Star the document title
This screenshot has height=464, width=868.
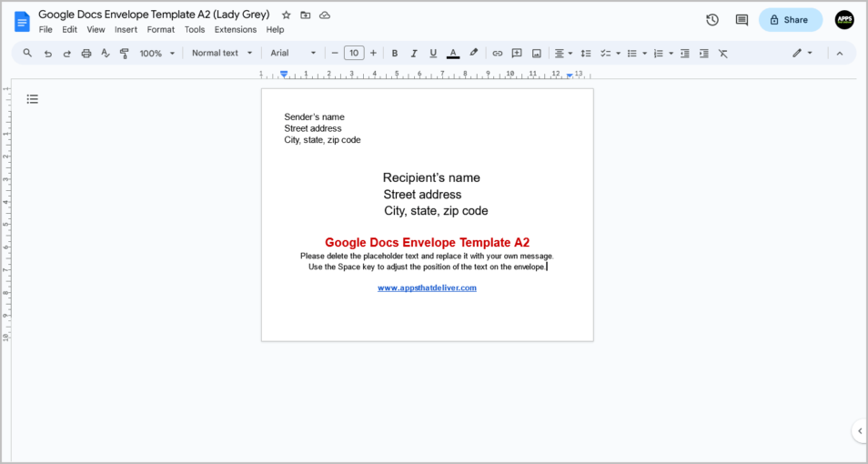(x=286, y=15)
